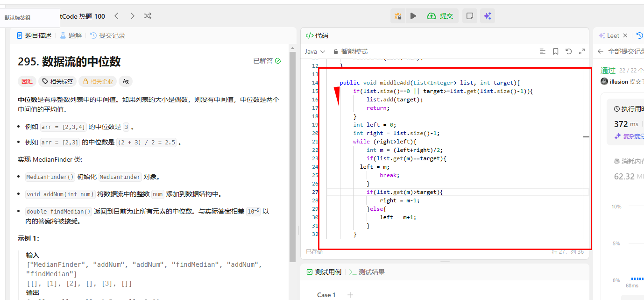Click the 示例 1 heading
This screenshot has height=300, width=644.
click(x=28, y=238)
